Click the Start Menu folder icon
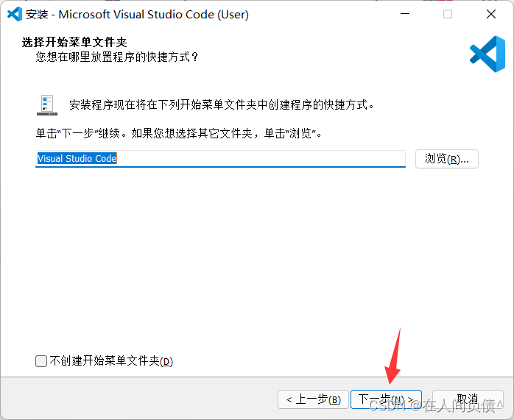 (47, 105)
